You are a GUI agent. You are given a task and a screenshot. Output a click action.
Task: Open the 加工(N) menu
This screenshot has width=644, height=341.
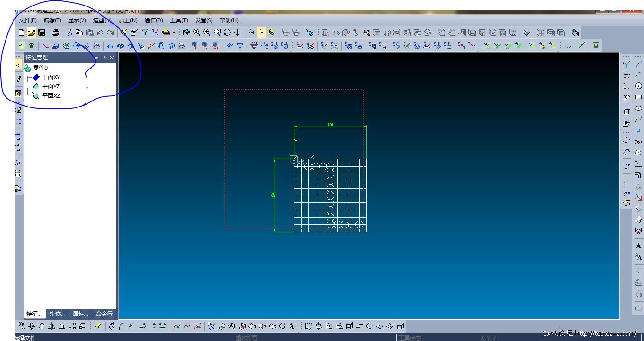pyautogui.click(x=127, y=20)
